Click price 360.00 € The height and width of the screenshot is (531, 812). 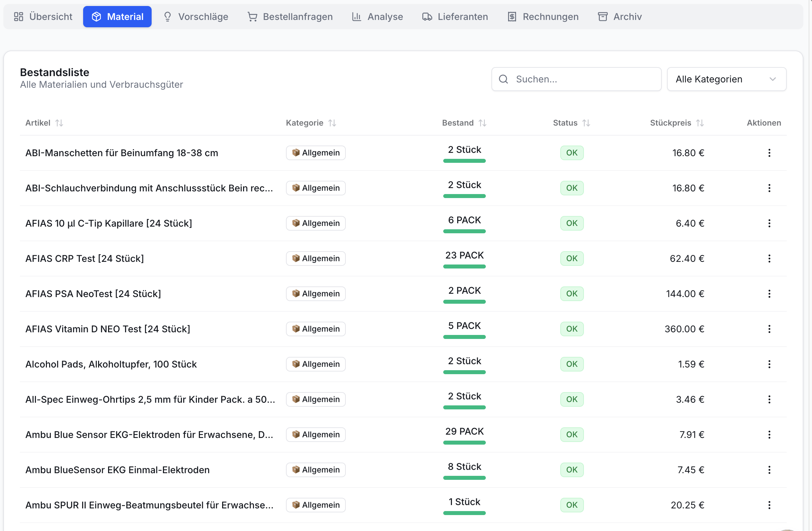tap(684, 329)
